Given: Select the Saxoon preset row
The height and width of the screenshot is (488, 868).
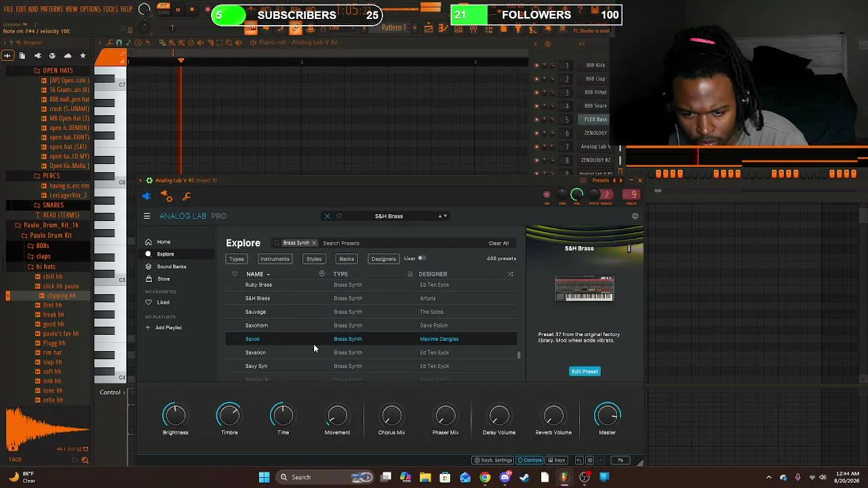Looking at the screenshot, I should tap(371, 352).
